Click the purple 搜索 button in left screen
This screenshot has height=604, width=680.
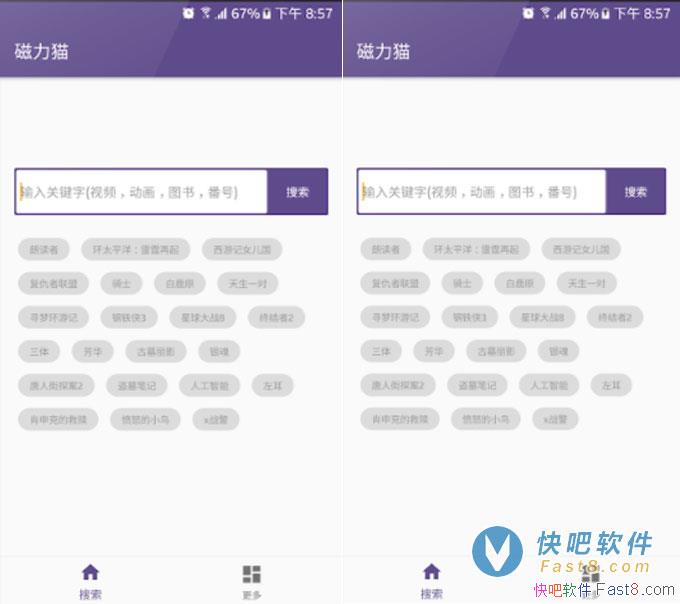point(298,192)
